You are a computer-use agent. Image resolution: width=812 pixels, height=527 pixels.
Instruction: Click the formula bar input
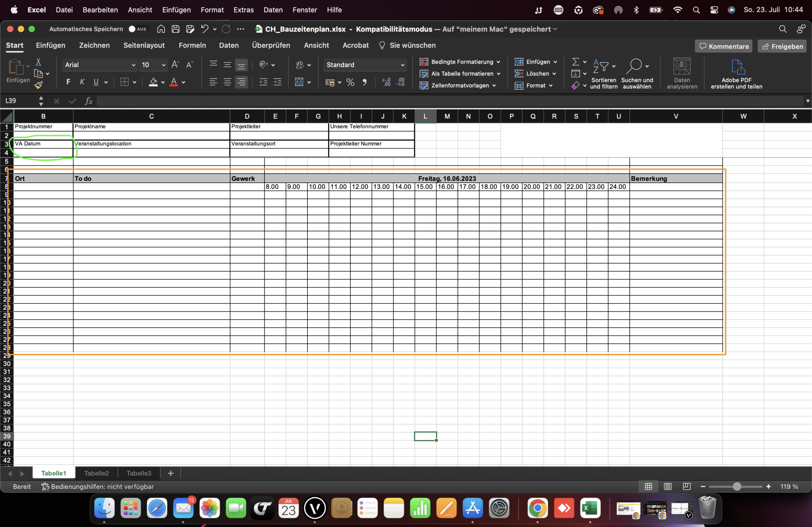point(450,101)
